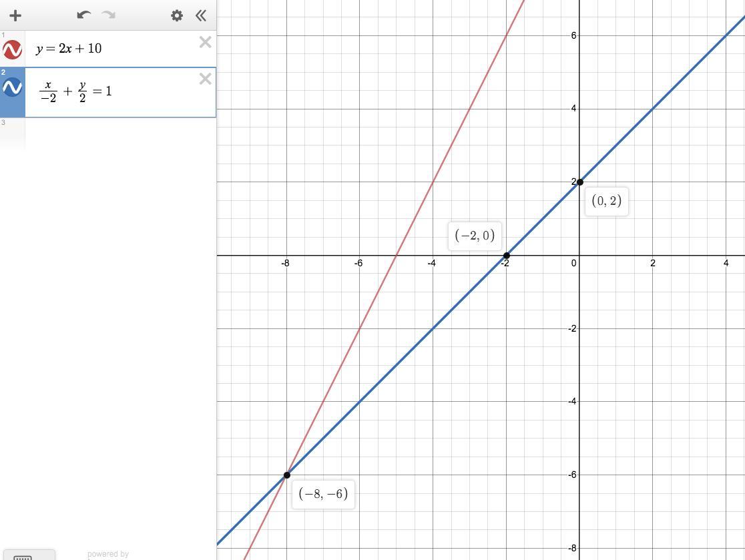
Task: Click the y-axis label −8
Action: point(572,548)
